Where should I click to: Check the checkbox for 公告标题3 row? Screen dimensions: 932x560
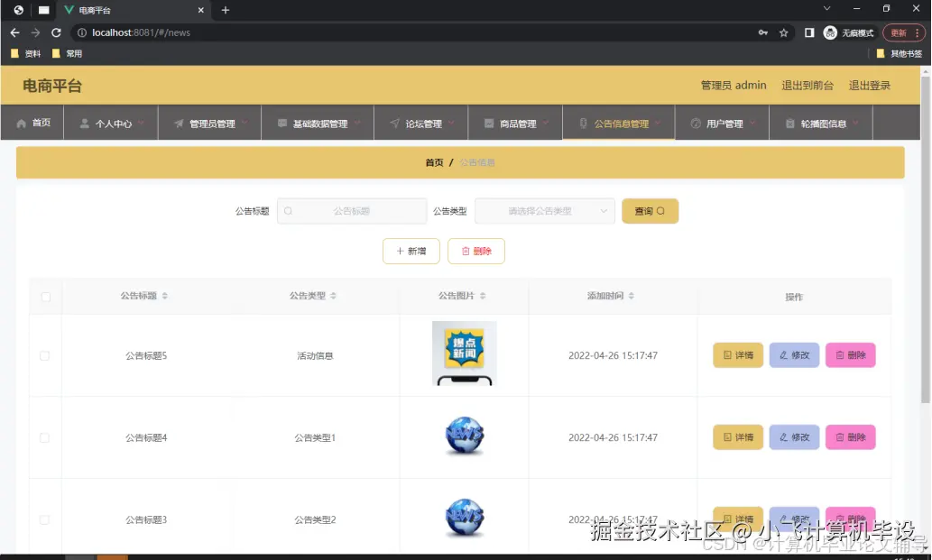coord(43,519)
